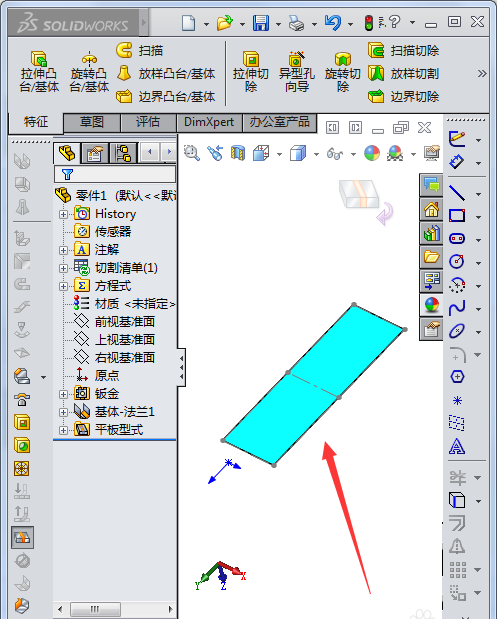Open the 草图 ribbon tab

(x=92, y=122)
